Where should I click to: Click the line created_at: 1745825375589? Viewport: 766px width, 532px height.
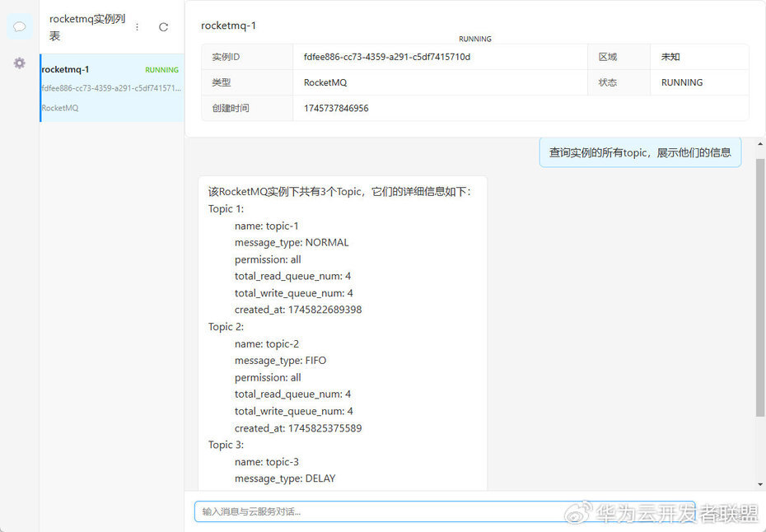(298, 428)
